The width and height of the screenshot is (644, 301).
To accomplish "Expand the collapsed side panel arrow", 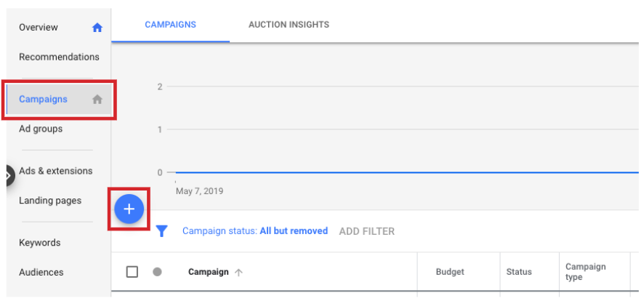I will (8, 175).
